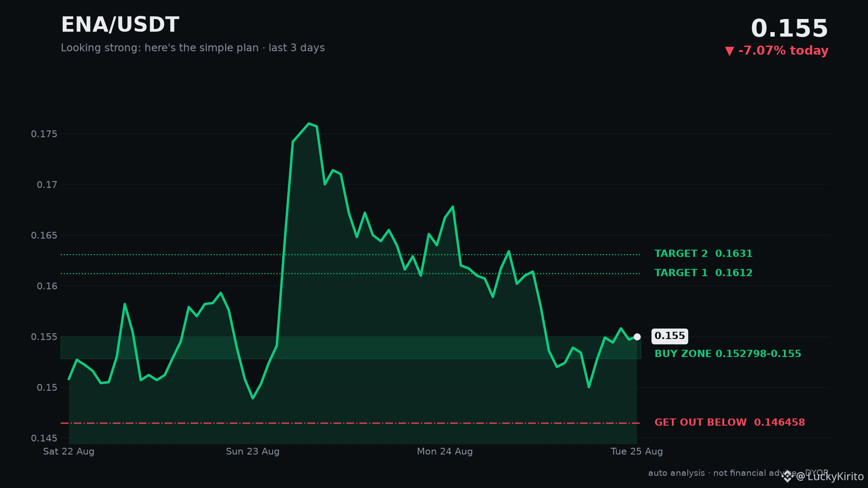Click the large headline price 0.155

pos(789,29)
